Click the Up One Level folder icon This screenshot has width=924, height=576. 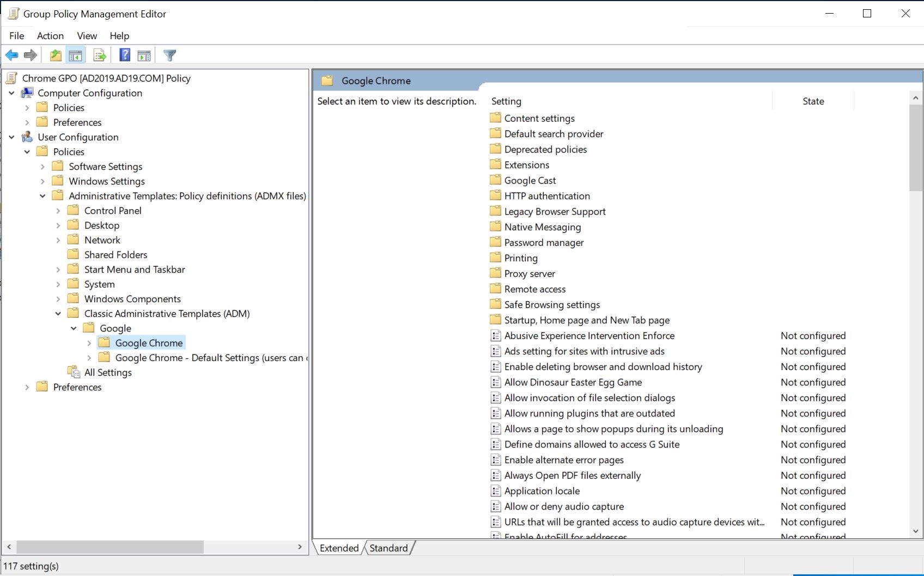(56, 55)
